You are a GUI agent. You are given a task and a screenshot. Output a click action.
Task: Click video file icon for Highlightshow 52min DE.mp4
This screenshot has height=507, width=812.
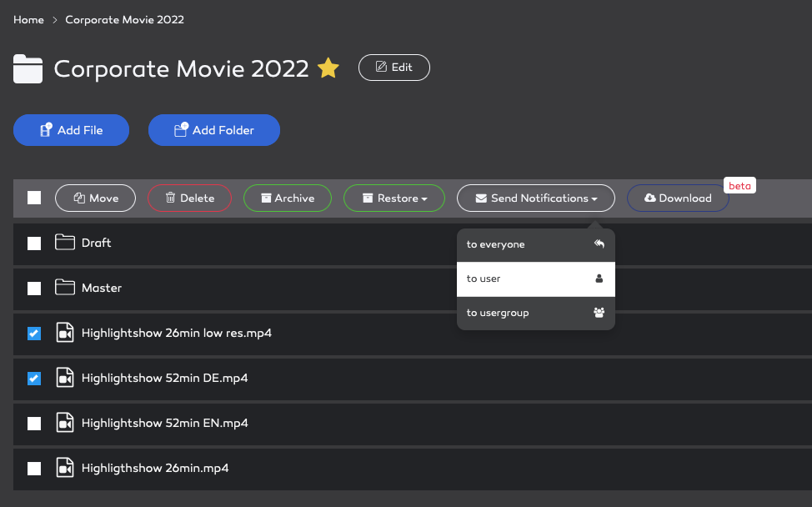click(x=65, y=378)
